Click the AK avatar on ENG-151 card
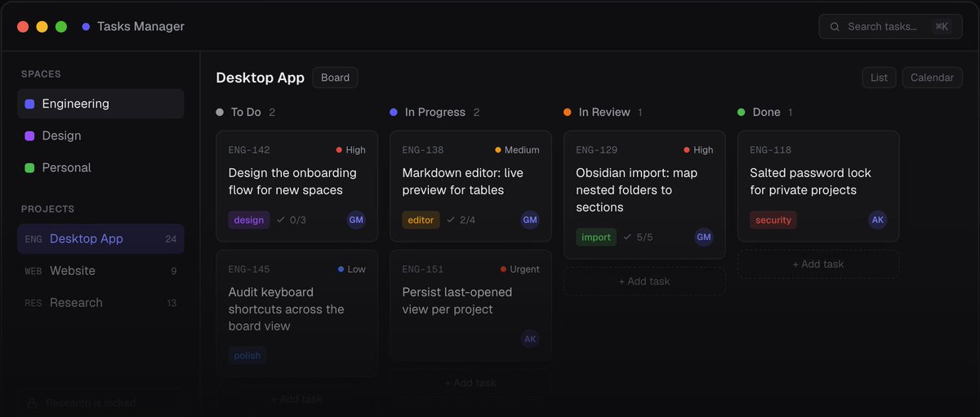980x417 pixels. pos(530,339)
